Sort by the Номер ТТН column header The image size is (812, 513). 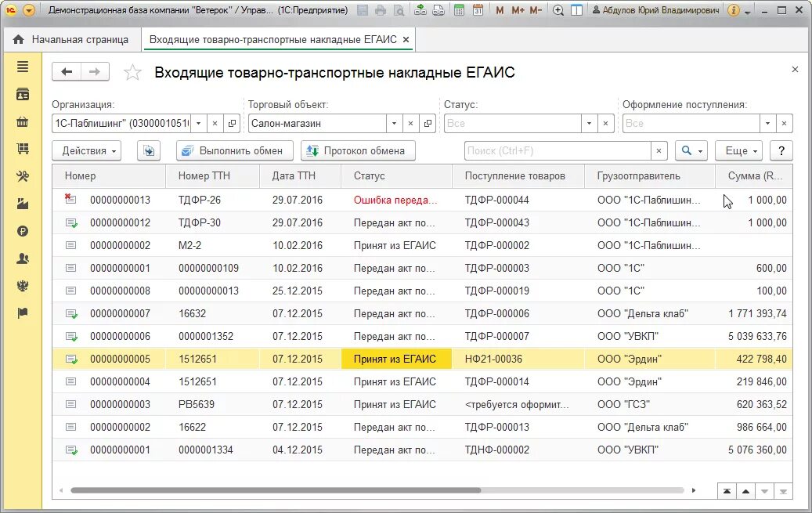(x=212, y=175)
